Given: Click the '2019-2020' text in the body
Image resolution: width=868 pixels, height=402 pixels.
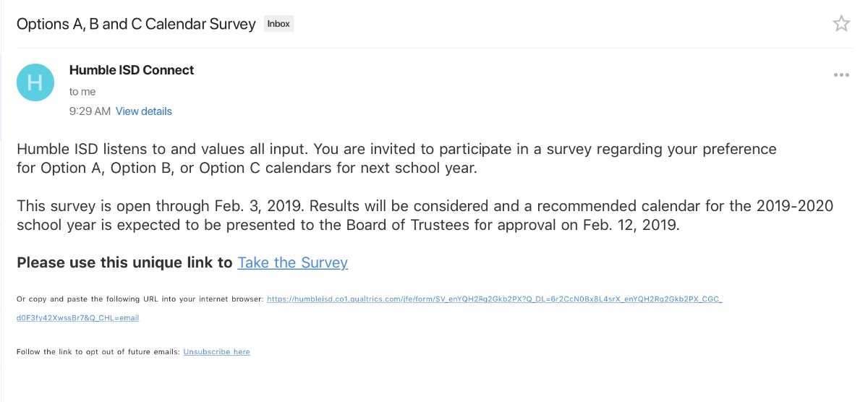Looking at the screenshot, I should click(x=793, y=206).
